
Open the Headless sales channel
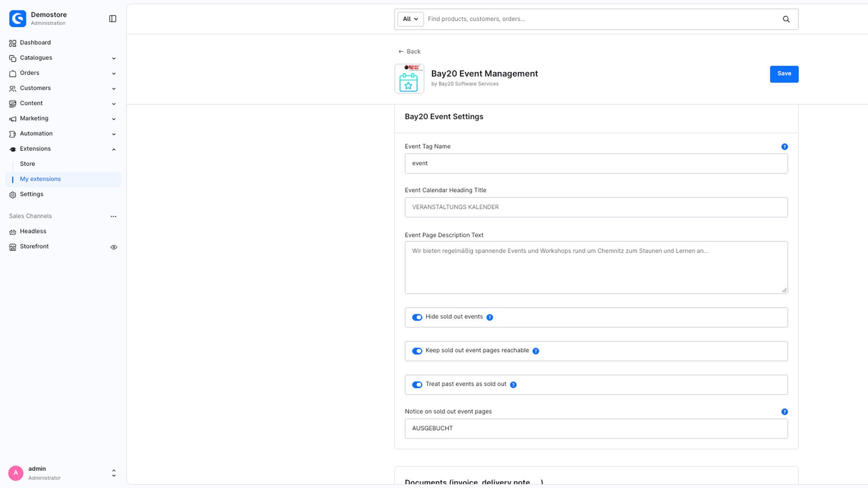coord(33,231)
